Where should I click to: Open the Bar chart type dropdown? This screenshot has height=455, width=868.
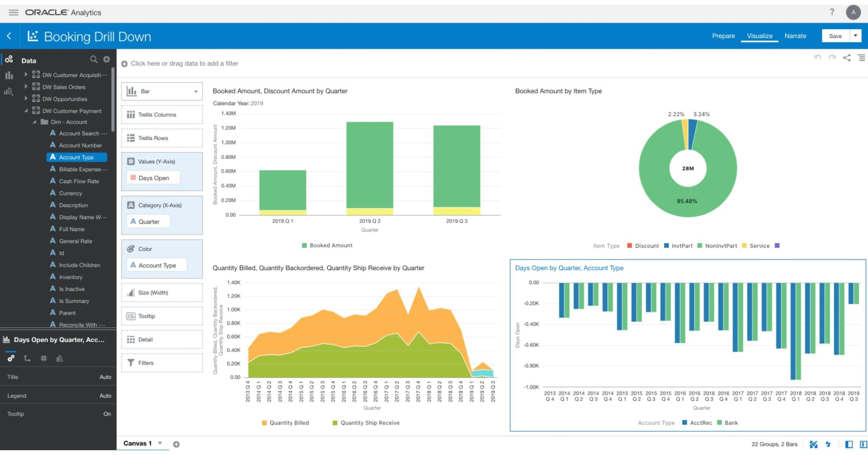click(195, 91)
